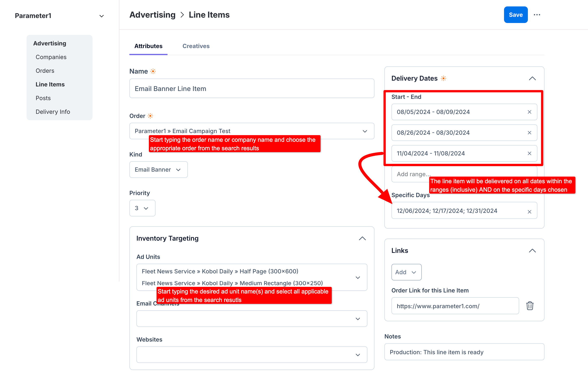Remove the 11/04/2024 - 11/08/2024 date range
The image size is (588, 388).
(x=529, y=153)
